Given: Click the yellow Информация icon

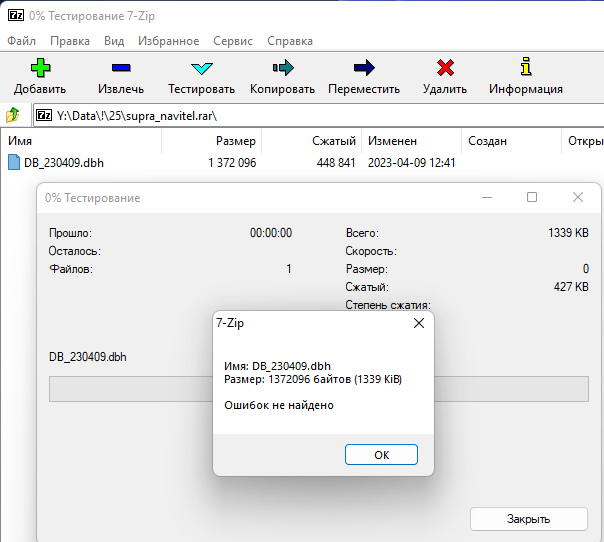Looking at the screenshot, I should (525, 69).
